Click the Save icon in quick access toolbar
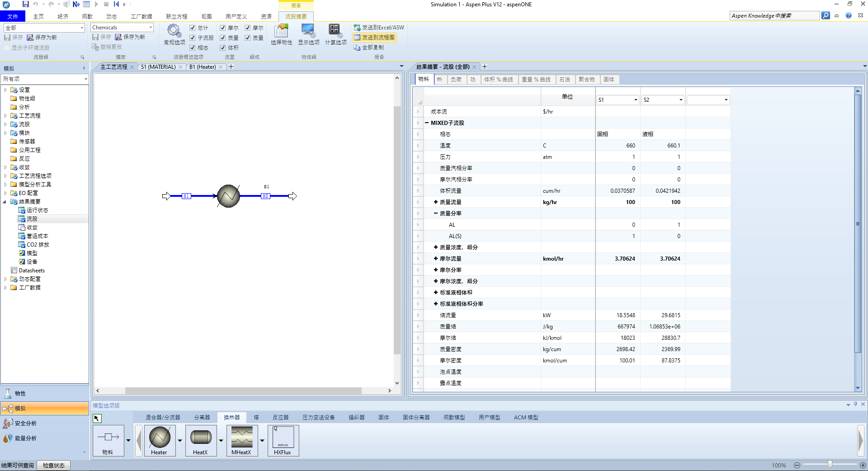This screenshot has height=471, width=868. pyautogui.click(x=25, y=4)
